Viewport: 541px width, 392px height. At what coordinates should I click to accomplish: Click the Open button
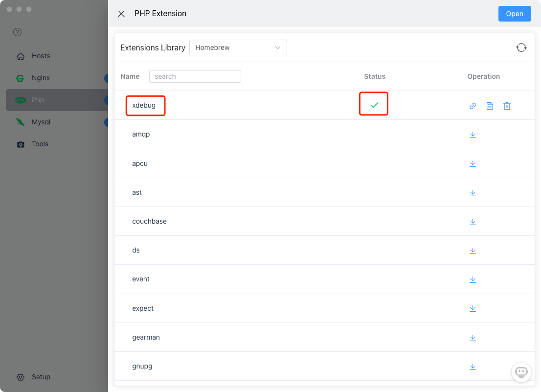[x=515, y=14]
